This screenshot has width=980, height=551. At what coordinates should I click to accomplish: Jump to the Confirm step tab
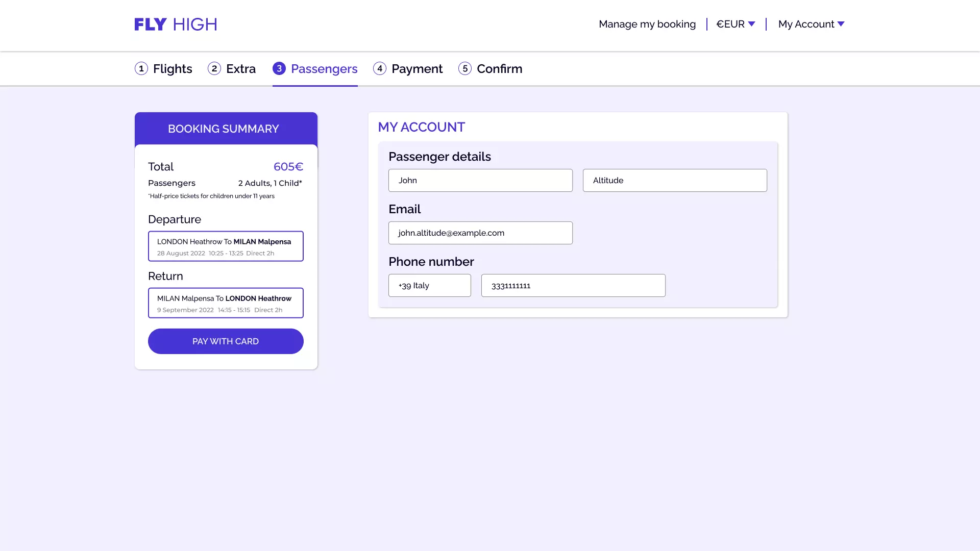coord(499,69)
